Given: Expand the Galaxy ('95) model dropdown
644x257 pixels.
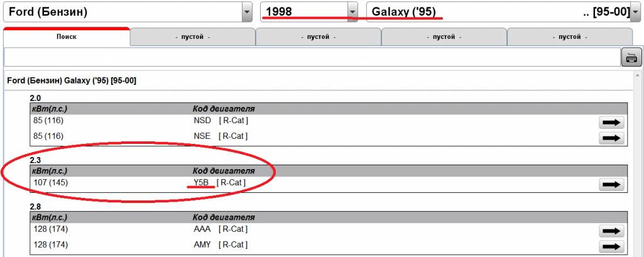Looking at the screenshot, I should pyautogui.click(x=635, y=12).
